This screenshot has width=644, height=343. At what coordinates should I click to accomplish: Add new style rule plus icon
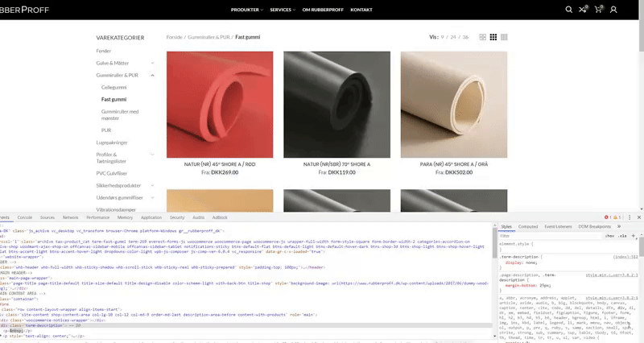click(x=634, y=236)
